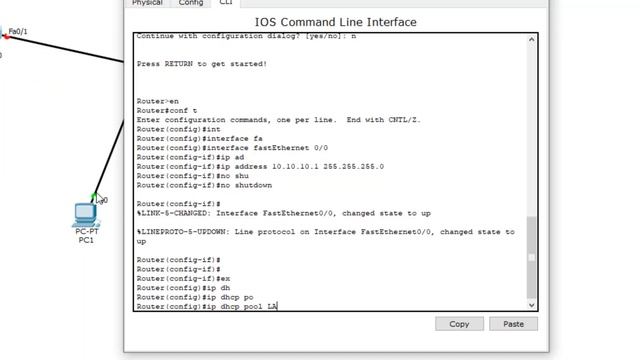
Task: Switch to the Physical tab
Action: tap(147, 3)
